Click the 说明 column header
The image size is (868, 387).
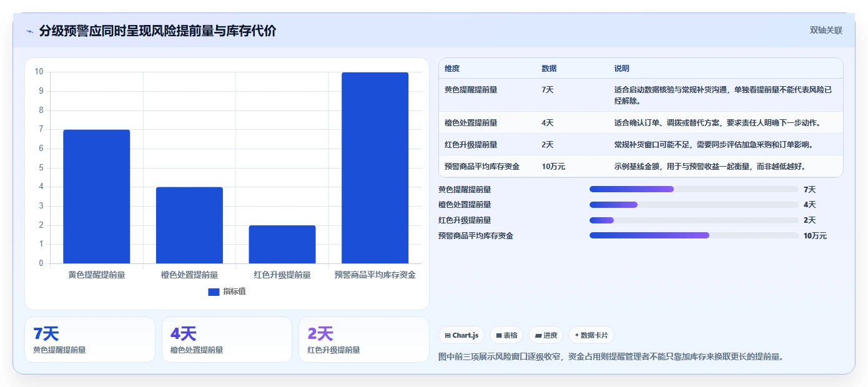tap(622, 69)
